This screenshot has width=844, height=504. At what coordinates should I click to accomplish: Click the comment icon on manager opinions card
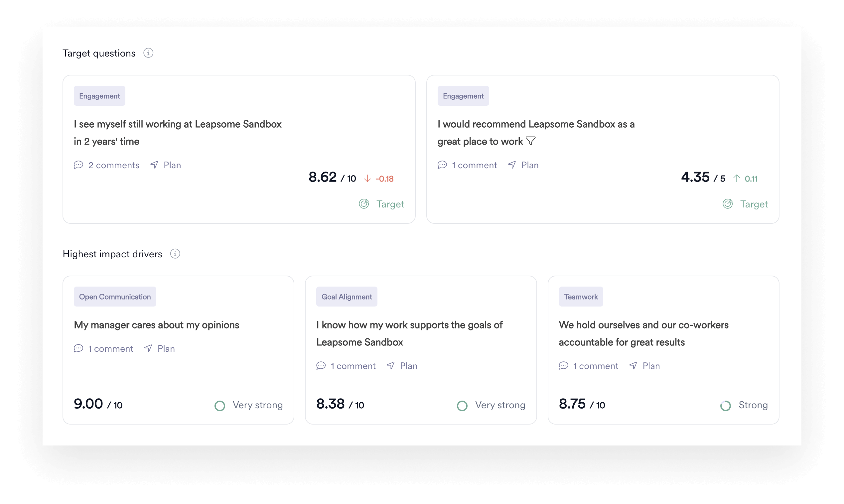[78, 348]
